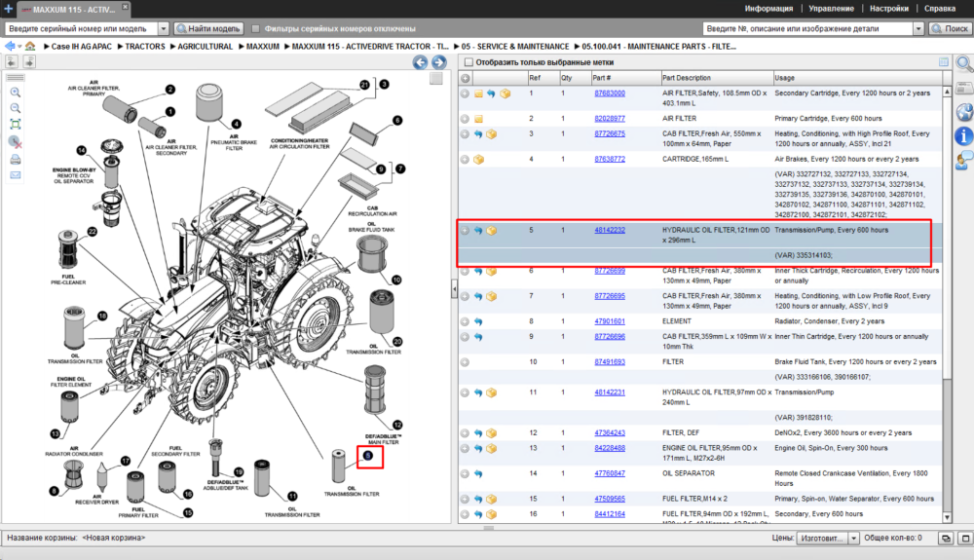Click the package icon on row 12
The height and width of the screenshot is (560, 974).
(491, 433)
